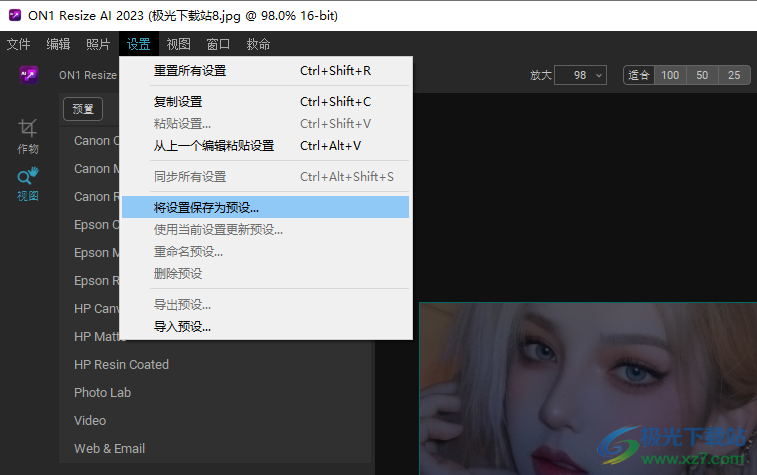Select 同步所有设置 menu entry
Viewport: 757px width, 475px height.
point(266,177)
